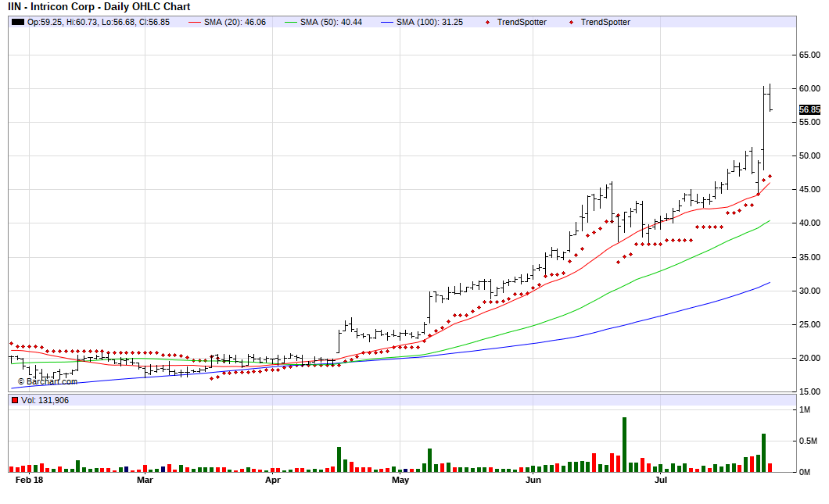The image size is (829, 504).
Task: Click the '30.00' price axis label
Action: 809,291
